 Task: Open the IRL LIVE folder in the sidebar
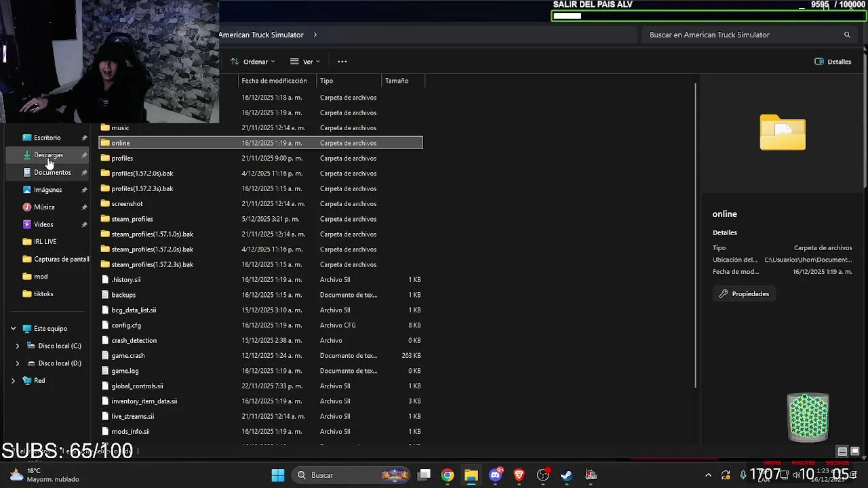45,241
